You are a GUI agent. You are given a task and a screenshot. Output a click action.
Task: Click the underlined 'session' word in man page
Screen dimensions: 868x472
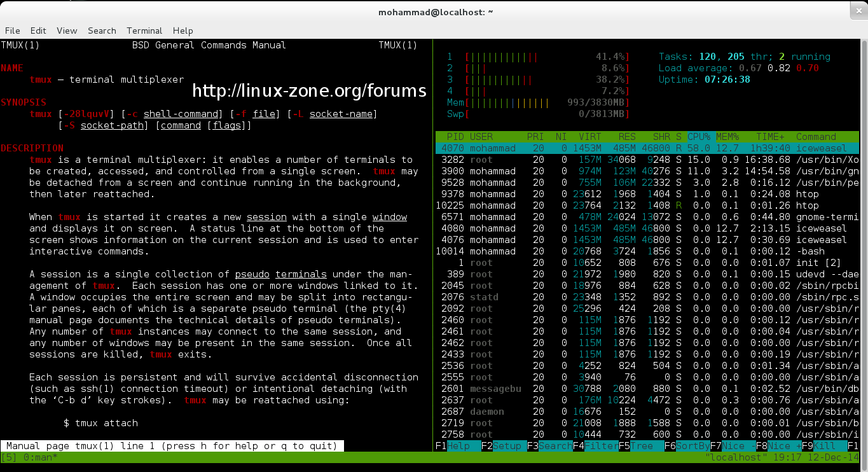pyautogui.click(x=266, y=217)
